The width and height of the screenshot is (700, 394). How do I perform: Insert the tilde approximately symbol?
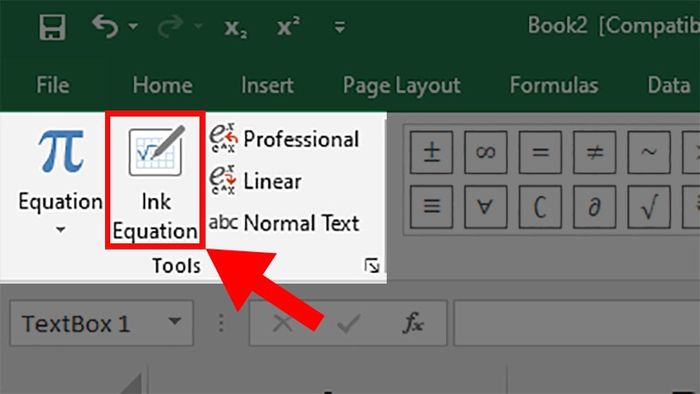coord(649,152)
